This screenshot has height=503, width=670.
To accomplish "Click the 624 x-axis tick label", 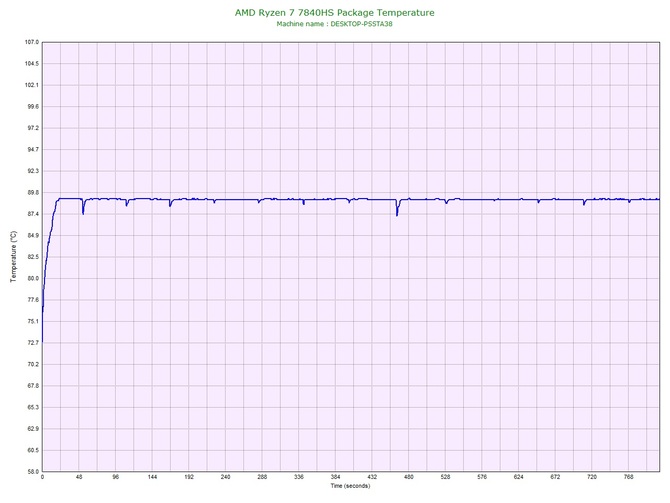I will coord(519,477).
